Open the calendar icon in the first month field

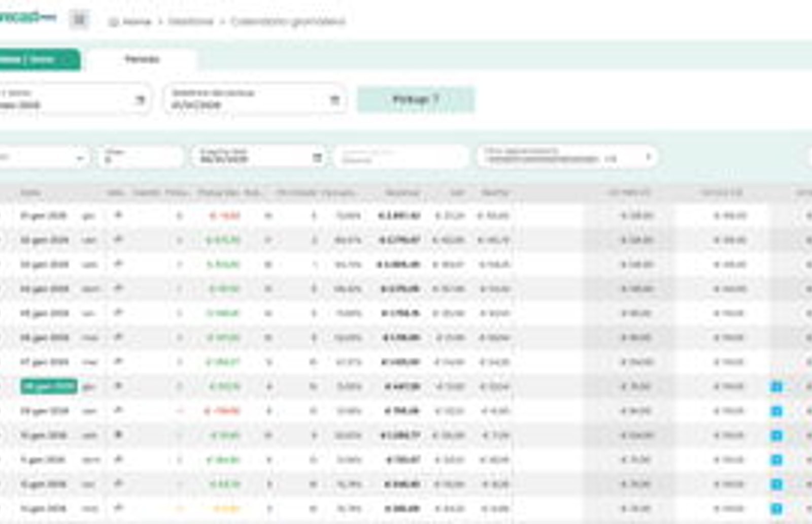[x=140, y=100]
